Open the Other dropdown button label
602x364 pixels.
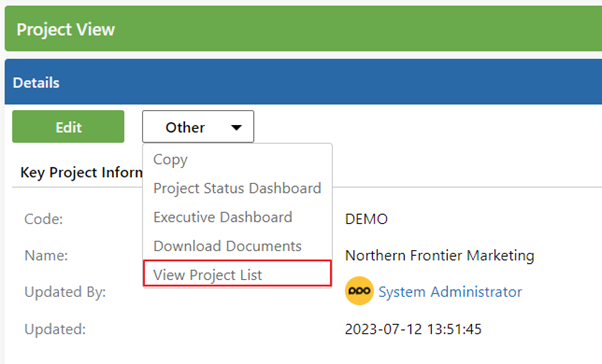(185, 127)
